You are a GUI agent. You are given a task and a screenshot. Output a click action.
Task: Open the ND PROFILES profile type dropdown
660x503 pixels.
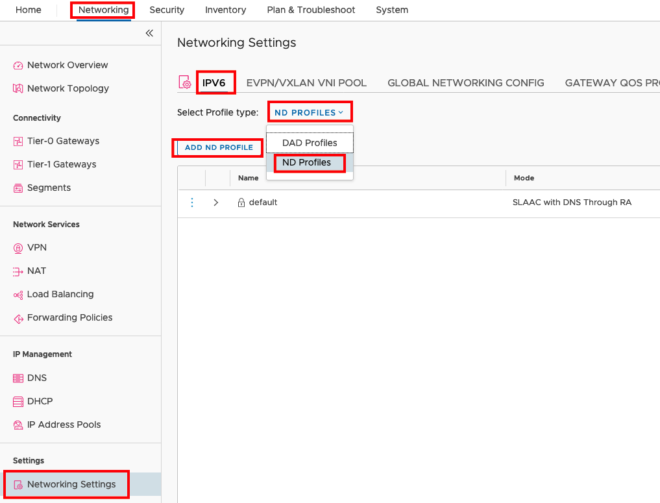[309, 113]
